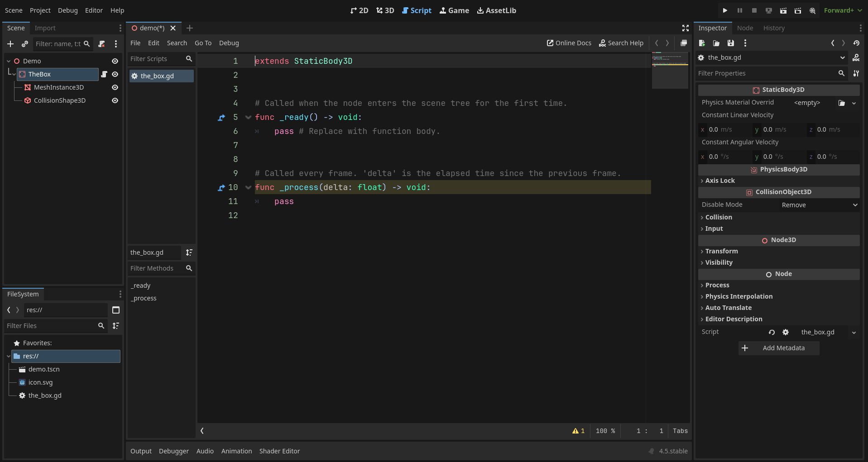This screenshot has width=868, height=462.
Task: Open Online Docs from the script editor
Action: coord(569,43)
